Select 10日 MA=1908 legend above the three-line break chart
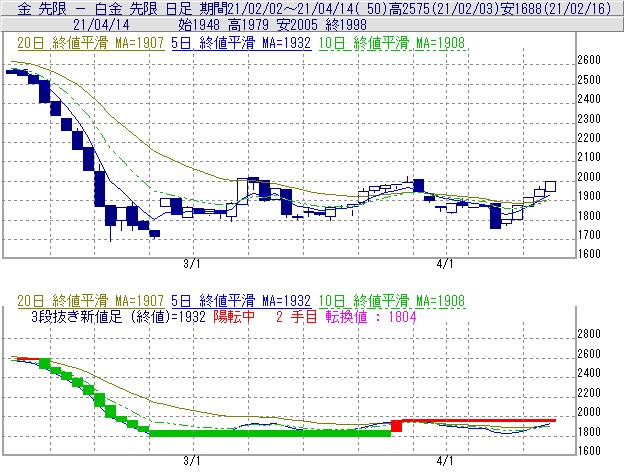Screen dimensions: 624x473 (392, 301)
